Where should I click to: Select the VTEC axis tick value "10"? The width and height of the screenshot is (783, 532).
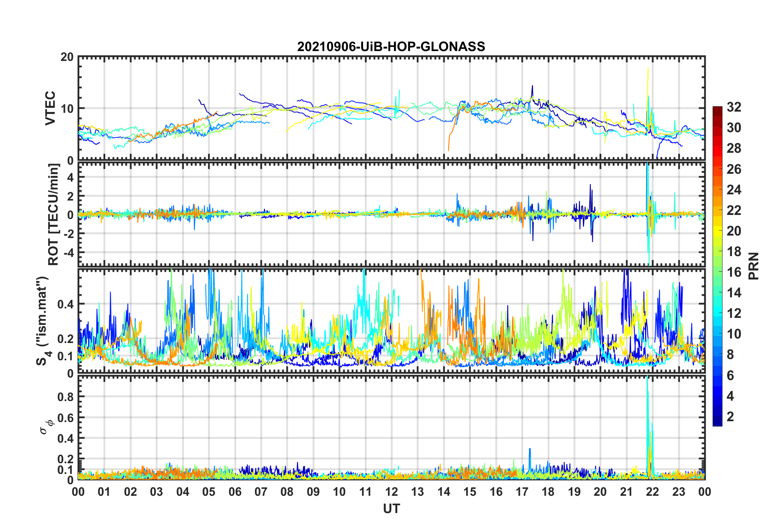[67, 109]
